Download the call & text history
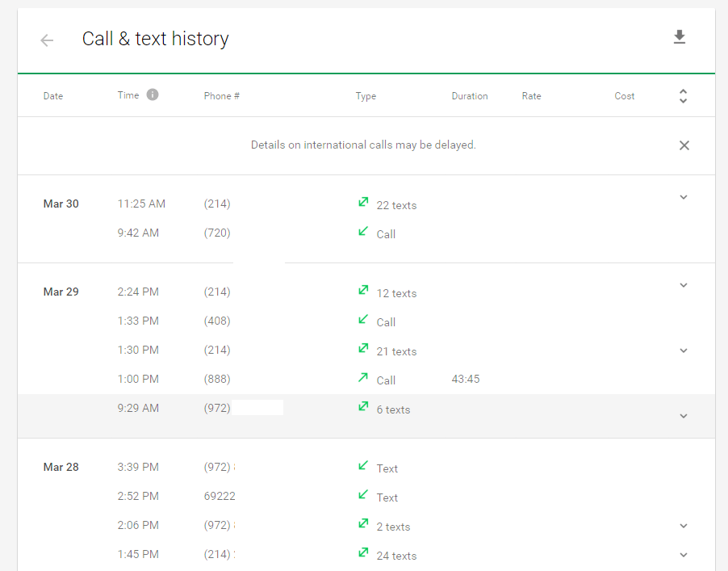The image size is (728, 571). pos(680,37)
